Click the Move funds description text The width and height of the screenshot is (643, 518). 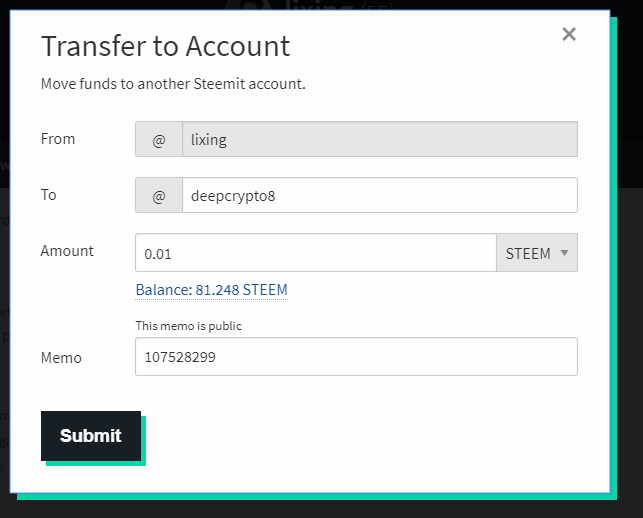point(173,84)
